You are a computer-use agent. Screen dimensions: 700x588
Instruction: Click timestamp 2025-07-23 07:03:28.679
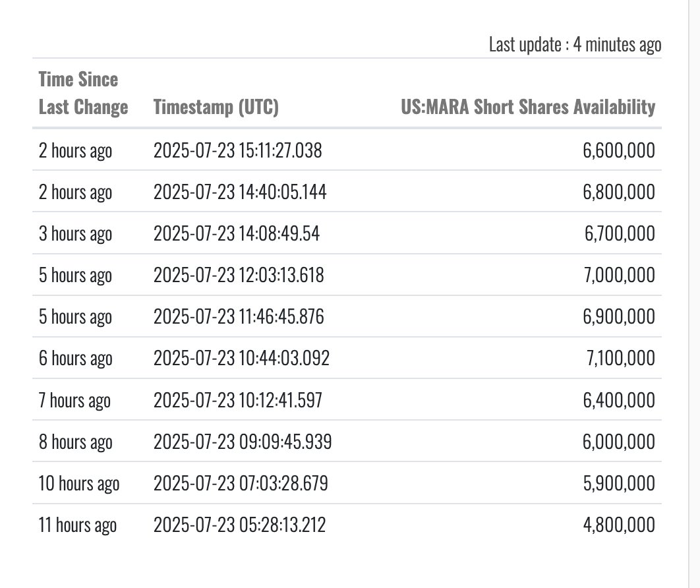pos(241,483)
